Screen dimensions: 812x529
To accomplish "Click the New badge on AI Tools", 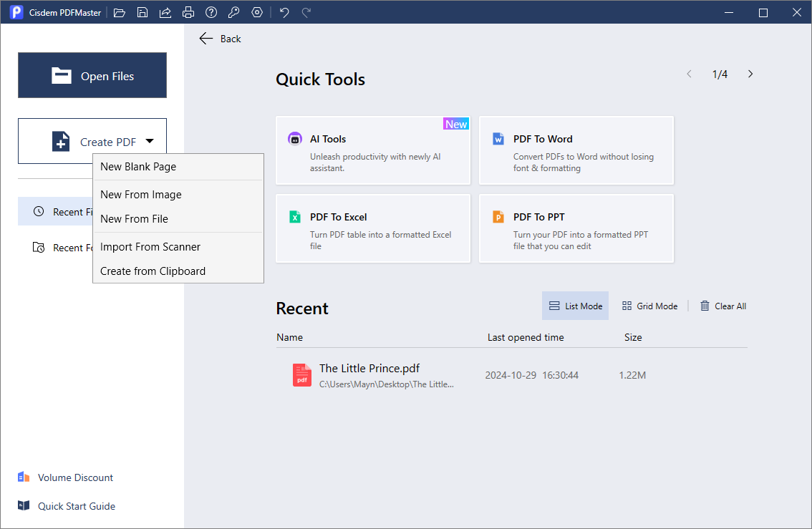I will [x=456, y=124].
